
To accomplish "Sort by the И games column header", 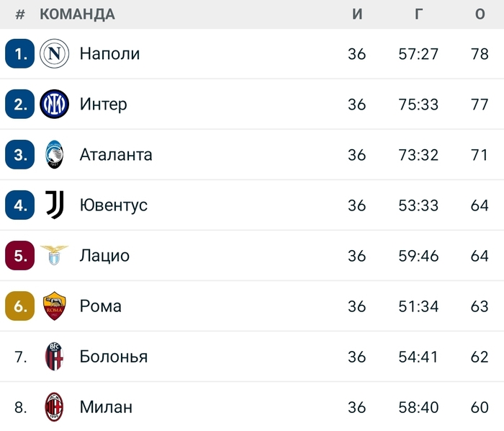I will point(357,14).
